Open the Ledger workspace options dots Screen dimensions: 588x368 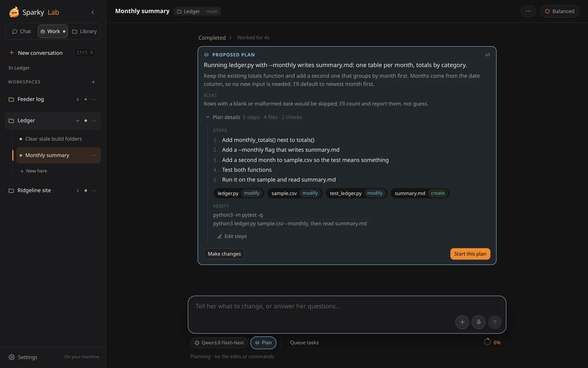click(94, 121)
